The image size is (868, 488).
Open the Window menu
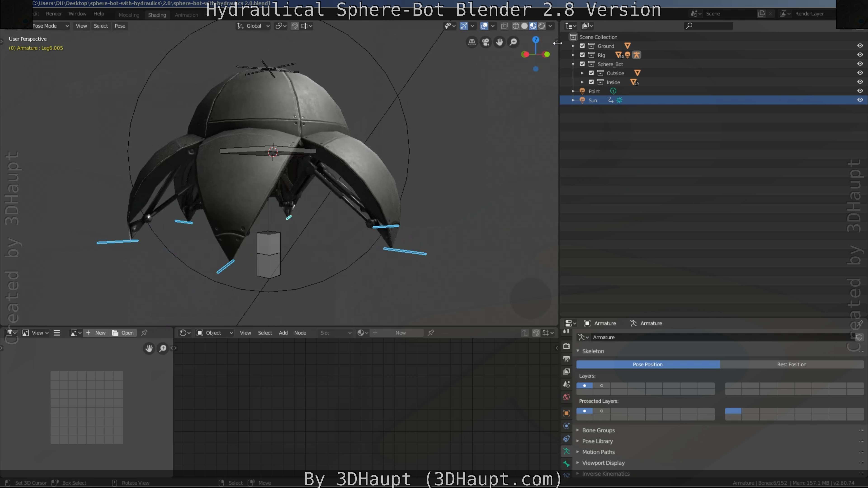point(78,14)
